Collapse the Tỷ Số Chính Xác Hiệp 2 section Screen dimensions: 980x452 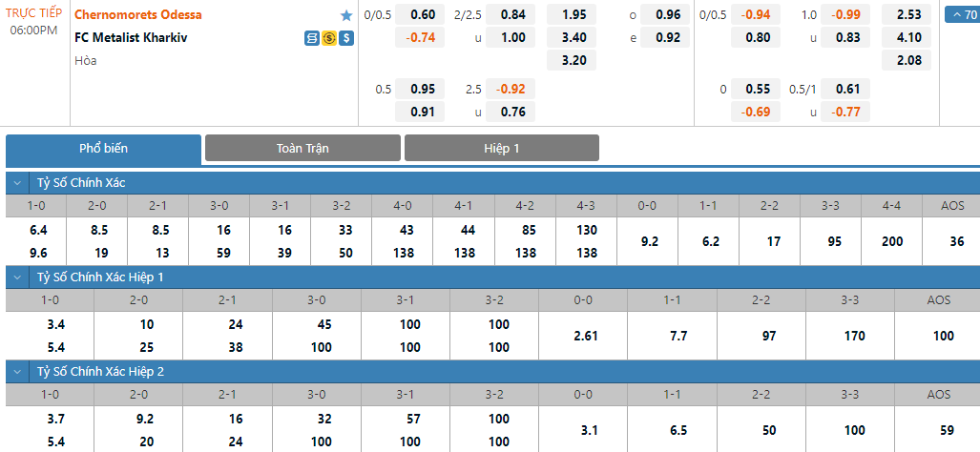tap(17, 372)
